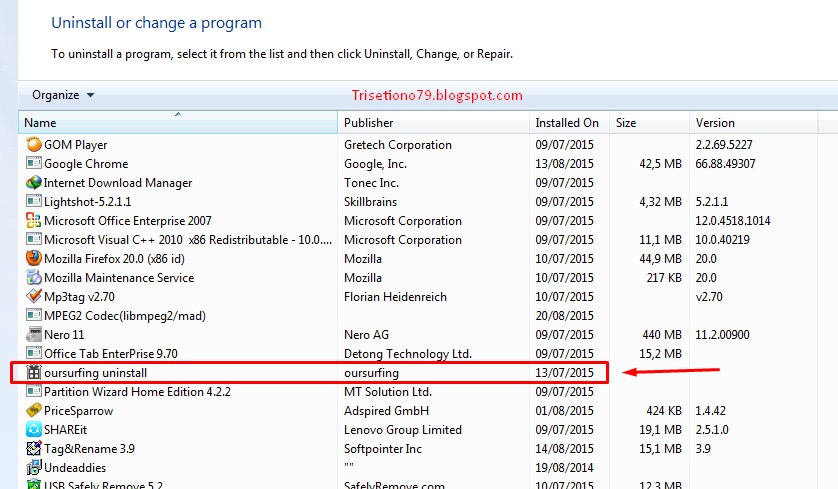Viewport: 838px width, 489px height.
Task: Sort list by Size column
Action: pyautogui.click(x=649, y=122)
